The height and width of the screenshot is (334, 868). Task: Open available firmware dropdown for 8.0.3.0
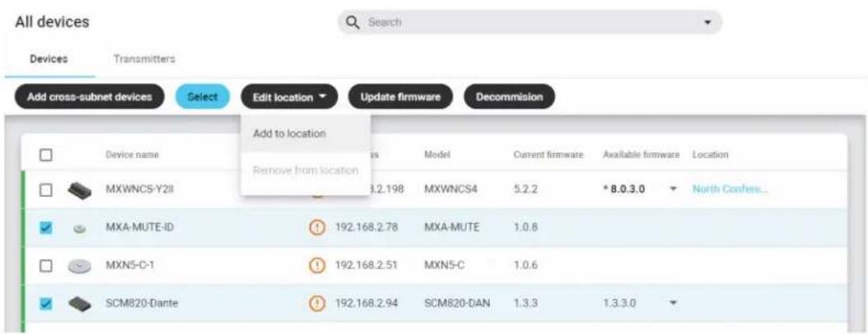(x=673, y=189)
